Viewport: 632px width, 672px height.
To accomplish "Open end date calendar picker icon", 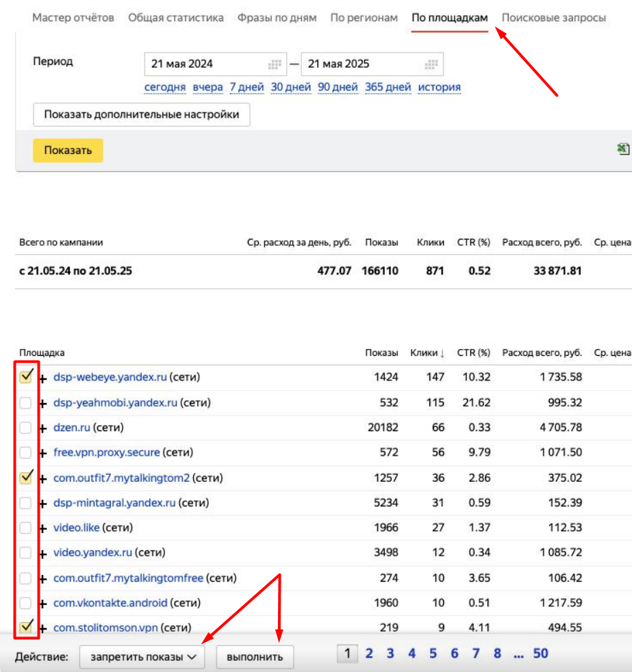I will click(431, 64).
